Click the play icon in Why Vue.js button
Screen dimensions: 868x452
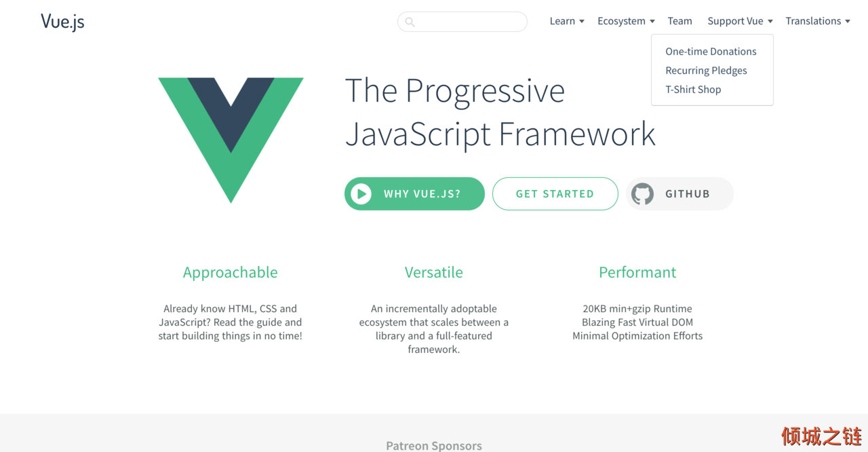(x=361, y=194)
